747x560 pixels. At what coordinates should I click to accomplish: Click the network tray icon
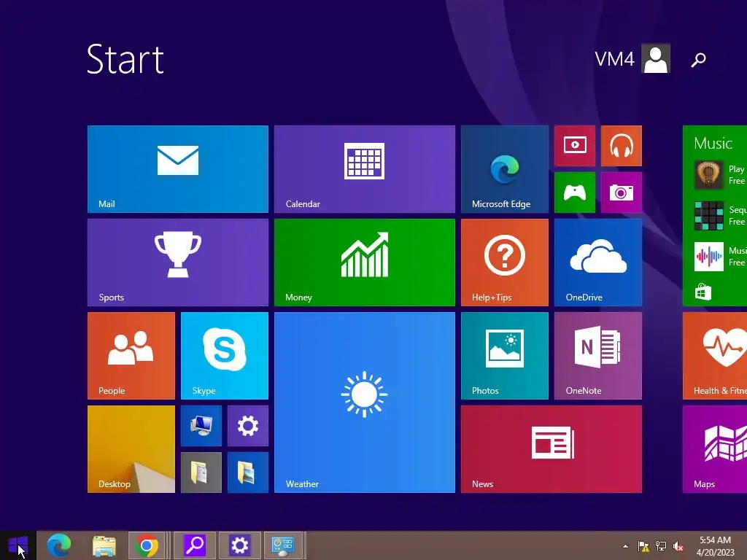(x=661, y=546)
